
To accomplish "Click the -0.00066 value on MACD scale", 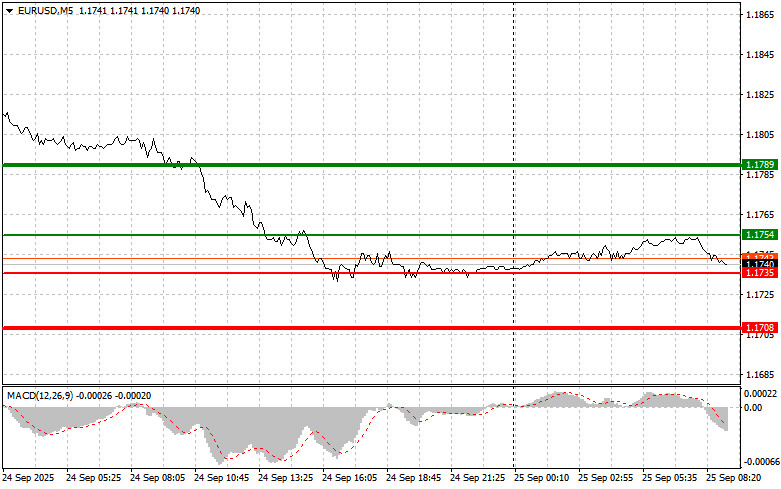I will click(x=760, y=461).
